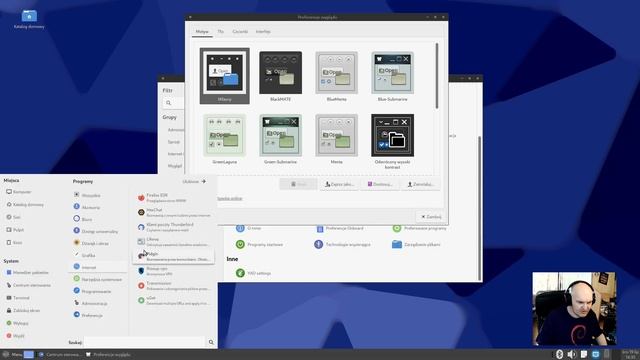Select the GreenLaguna theme thumbnail

tap(224, 139)
